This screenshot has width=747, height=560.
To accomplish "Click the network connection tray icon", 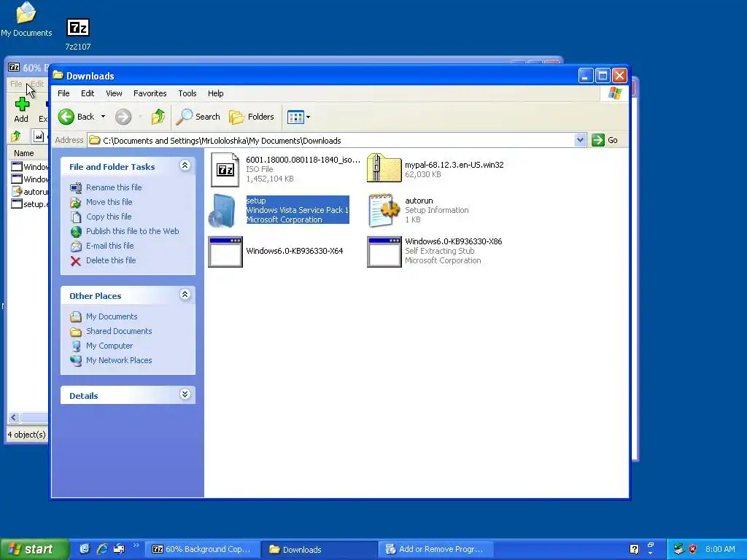I will pos(679,549).
